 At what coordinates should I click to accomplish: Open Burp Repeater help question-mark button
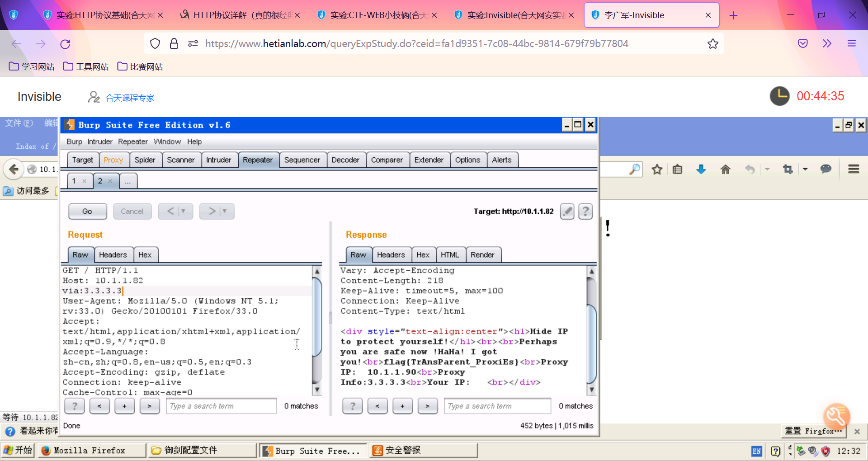[x=585, y=211]
